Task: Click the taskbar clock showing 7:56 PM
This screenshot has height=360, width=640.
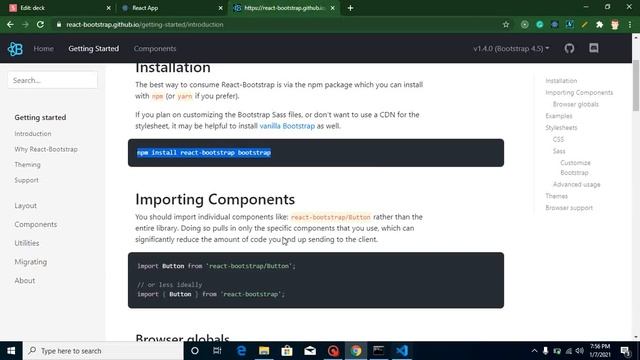Action: (600, 351)
